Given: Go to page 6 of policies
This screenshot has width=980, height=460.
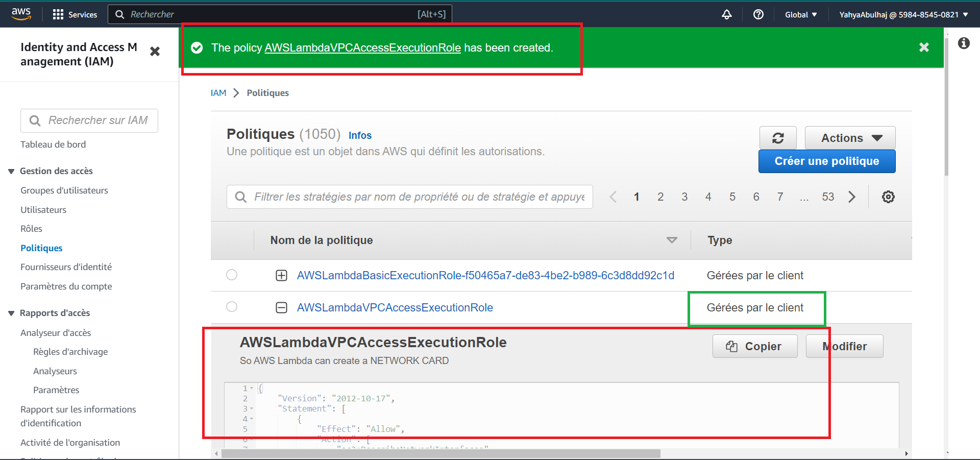Looking at the screenshot, I should point(756,197).
